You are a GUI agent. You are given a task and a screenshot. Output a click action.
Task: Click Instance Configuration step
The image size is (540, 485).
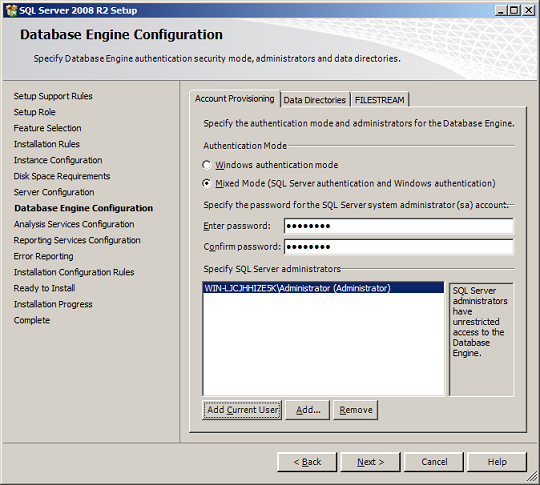tap(58, 160)
